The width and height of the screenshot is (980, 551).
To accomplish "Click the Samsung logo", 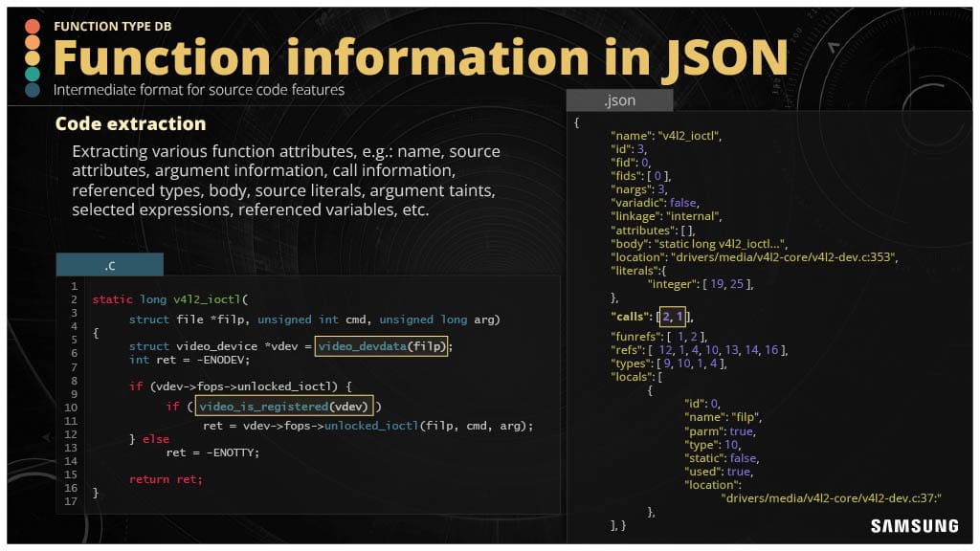I will click(x=914, y=526).
